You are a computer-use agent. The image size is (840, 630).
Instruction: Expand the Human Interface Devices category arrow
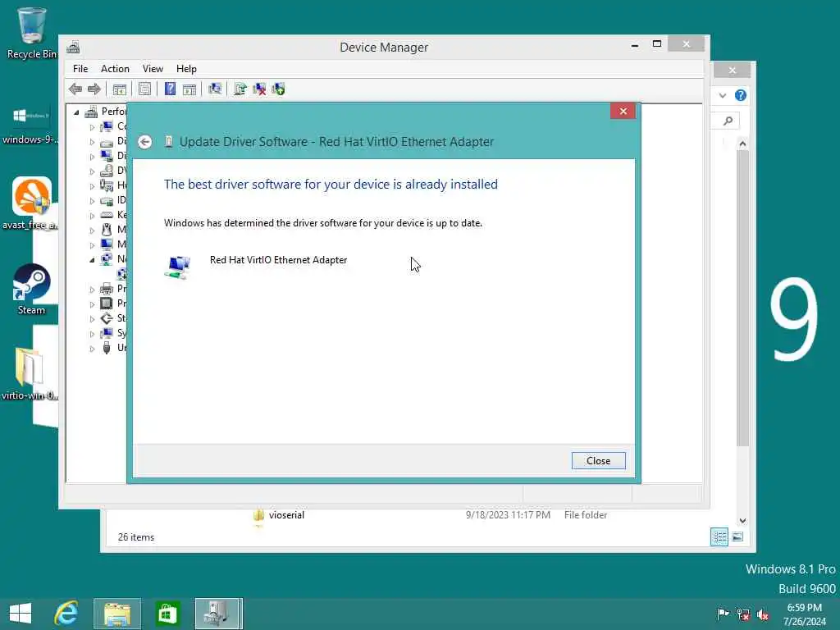tap(92, 186)
